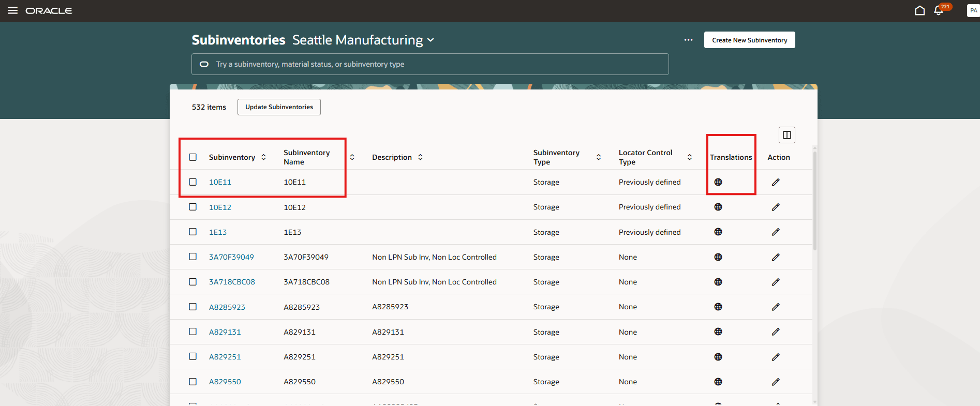Open the PA user profile menu
The width and height of the screenshot is (980, 406).
pos(973,10)
